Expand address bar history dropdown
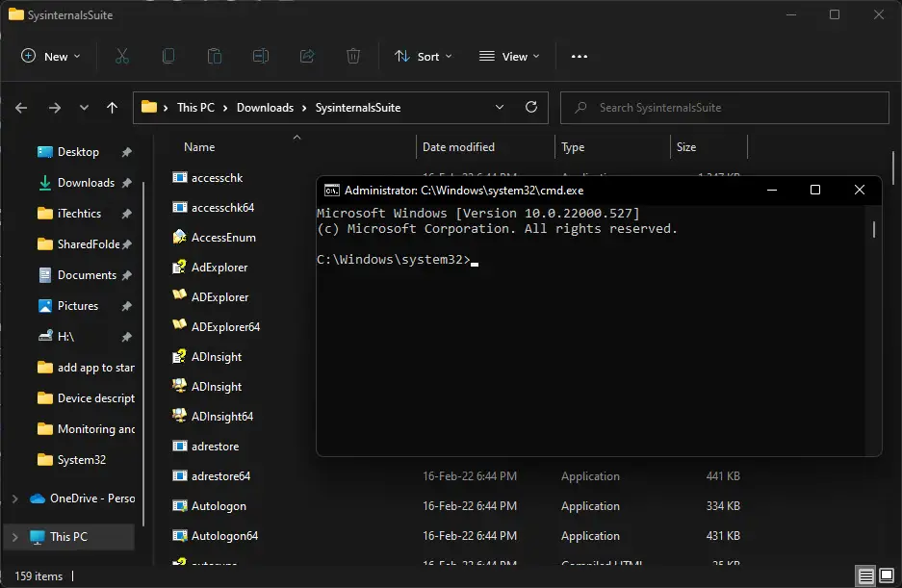Screen dimensions: 902x588 [500, 107]
